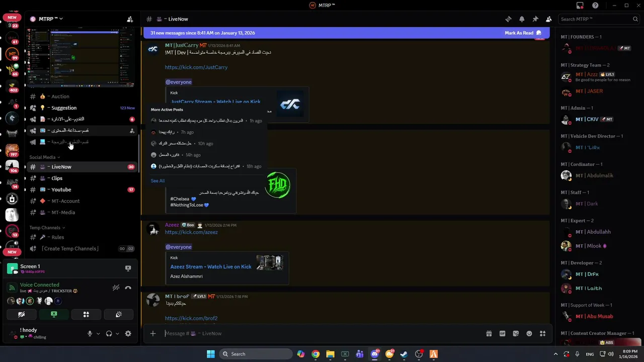Open the Rules channel
This screenshot has height=362, width=644.
pos(82,237)
